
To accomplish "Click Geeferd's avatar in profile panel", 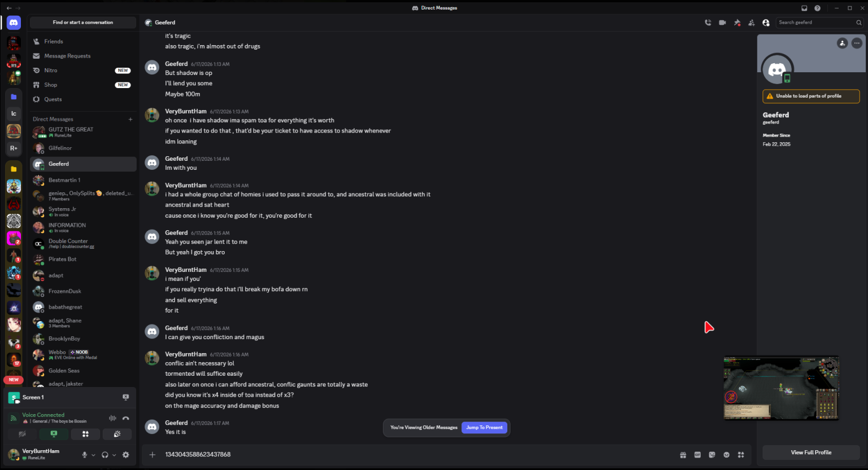I will click(x=777, y=69).
